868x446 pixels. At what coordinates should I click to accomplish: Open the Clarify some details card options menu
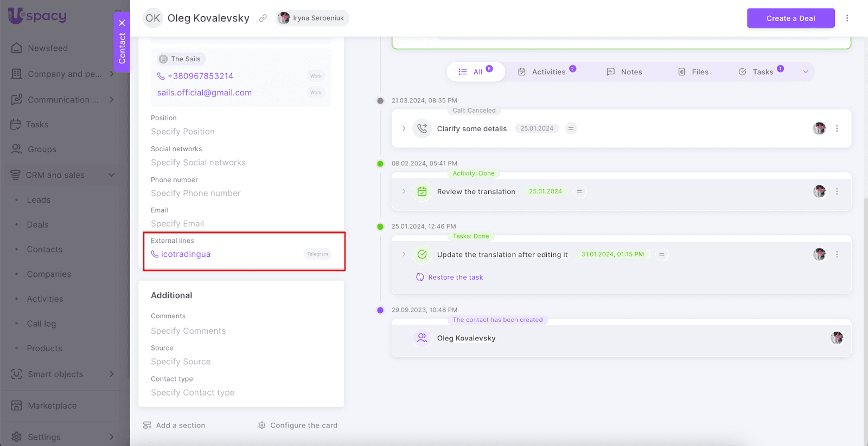coord(837,129)
